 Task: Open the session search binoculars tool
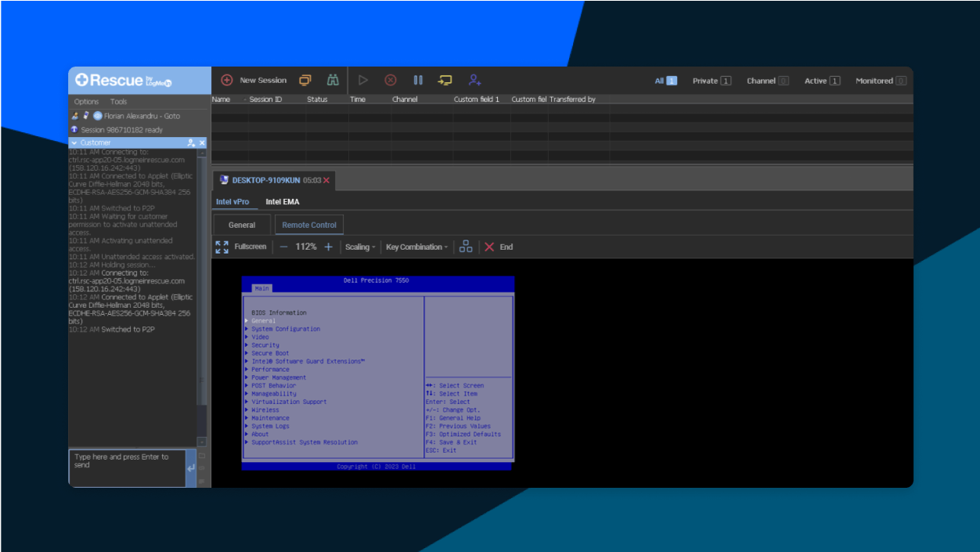tap(332, 80)
